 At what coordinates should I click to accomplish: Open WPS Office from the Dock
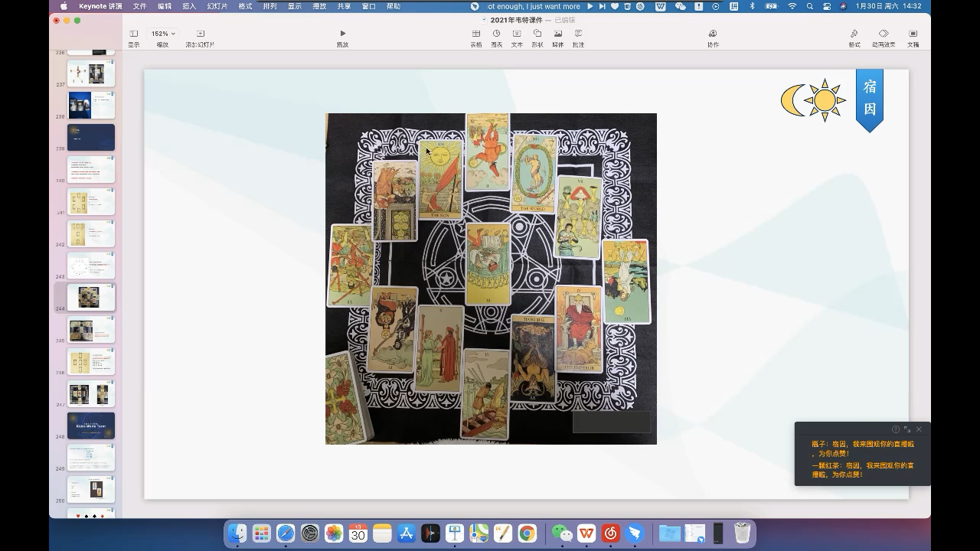coord(586,533)
